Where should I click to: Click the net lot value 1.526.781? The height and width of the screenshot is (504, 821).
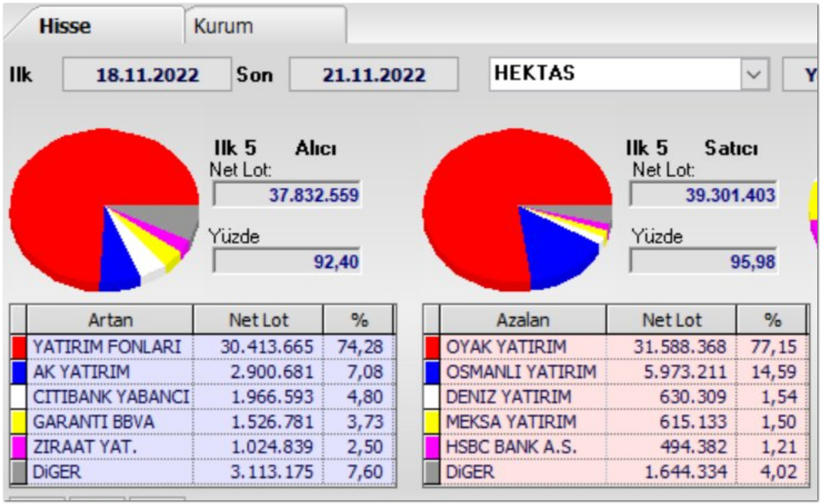point(272,422)
